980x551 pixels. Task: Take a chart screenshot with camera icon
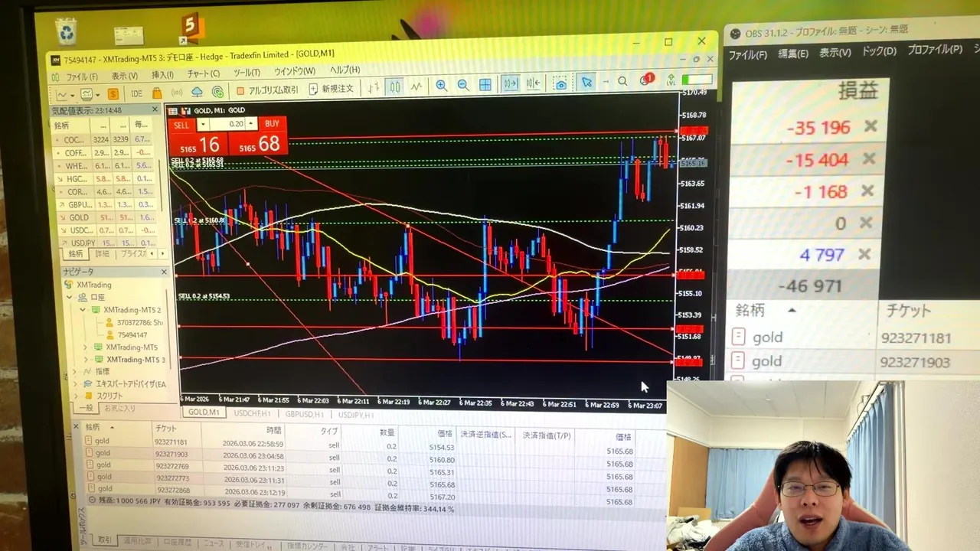(561, 83)
